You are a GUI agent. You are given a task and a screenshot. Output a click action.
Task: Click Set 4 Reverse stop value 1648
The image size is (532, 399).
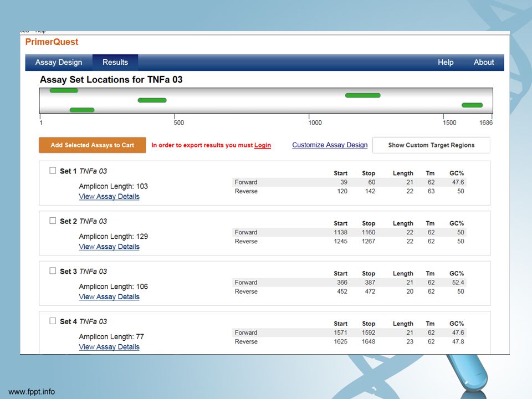point(369,342)
